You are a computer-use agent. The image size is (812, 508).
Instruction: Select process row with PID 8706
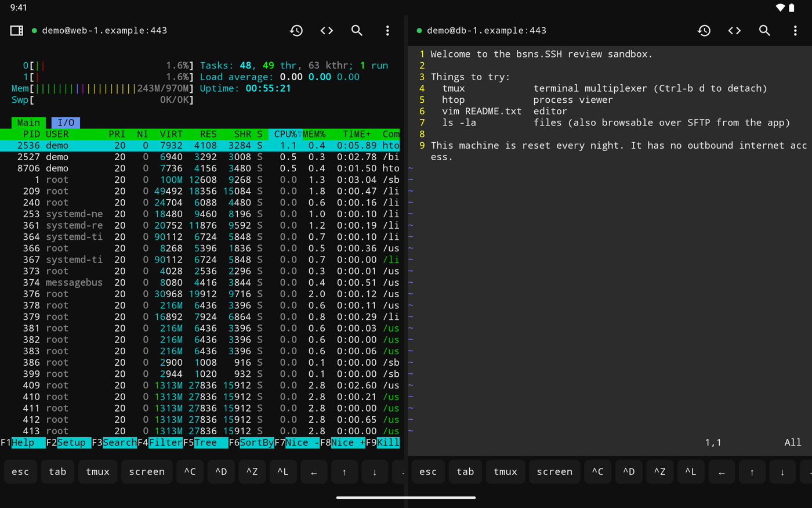click(200, 168)
